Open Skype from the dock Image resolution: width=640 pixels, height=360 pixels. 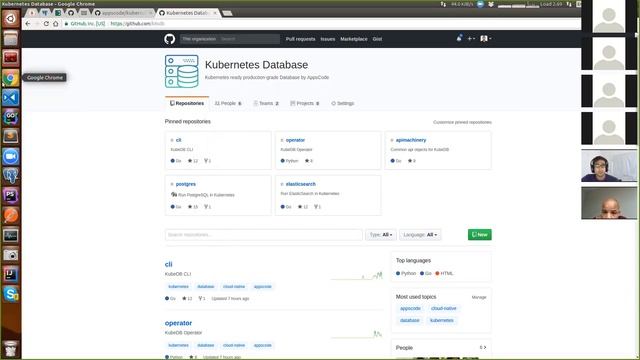click(x=11, y=294)
